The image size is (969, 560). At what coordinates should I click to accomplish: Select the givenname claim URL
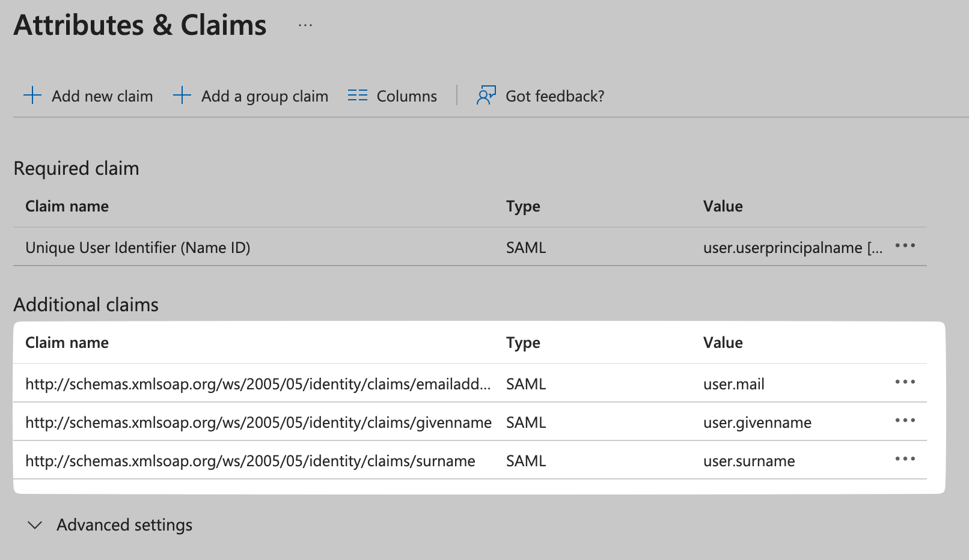(258, 422)
